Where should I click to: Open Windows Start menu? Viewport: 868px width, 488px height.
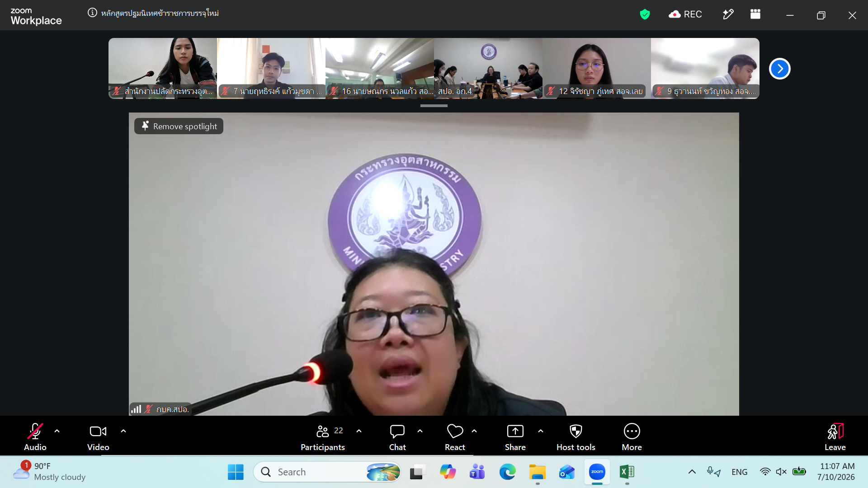click(236, 472)
